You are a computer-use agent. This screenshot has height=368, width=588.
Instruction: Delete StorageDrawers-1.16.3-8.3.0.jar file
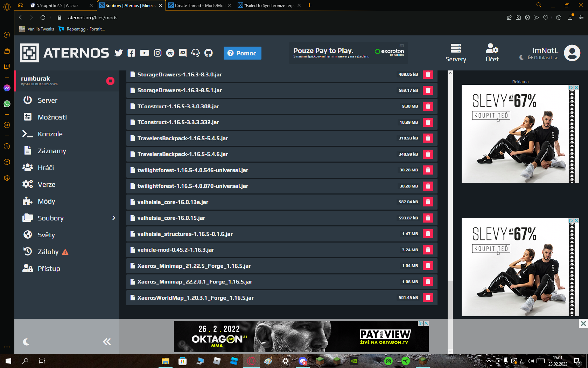pyautogui.click(x=428, y=74)
